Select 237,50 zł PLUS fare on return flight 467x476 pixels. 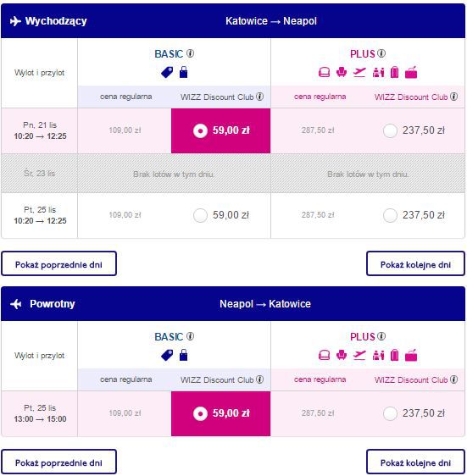coord(390,413)
